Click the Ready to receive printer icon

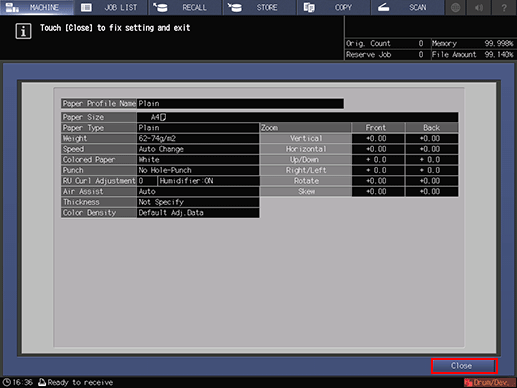pyautogui.click(x=42, y=382)
